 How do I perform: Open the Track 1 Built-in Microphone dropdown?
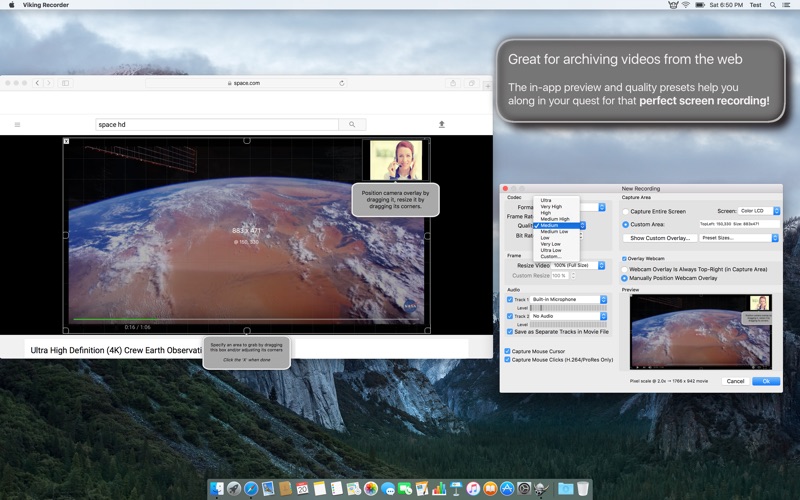568,299
